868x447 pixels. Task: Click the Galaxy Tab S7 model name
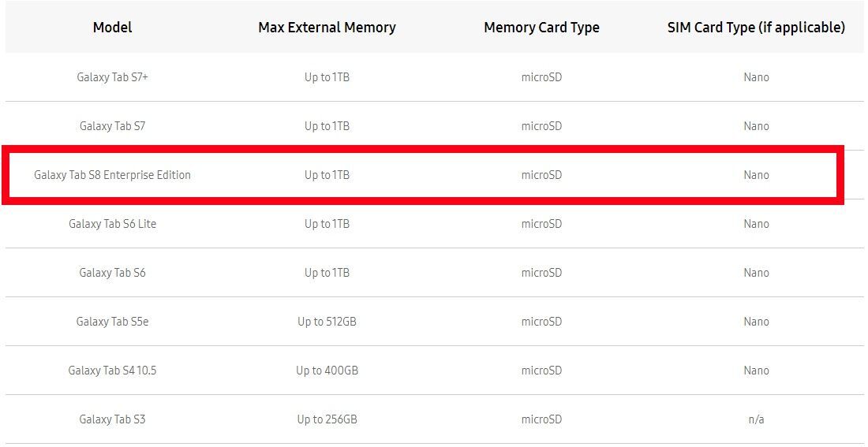tap(112, 126)
